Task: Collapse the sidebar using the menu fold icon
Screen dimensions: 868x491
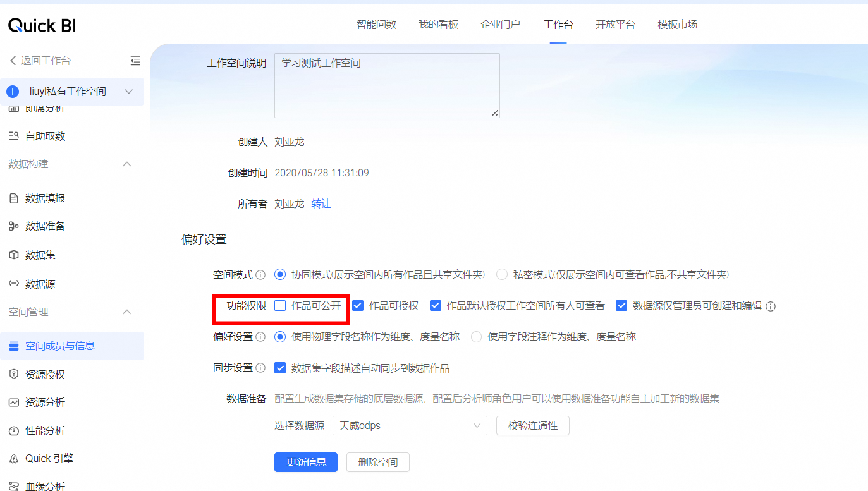Action: [135, 61]
